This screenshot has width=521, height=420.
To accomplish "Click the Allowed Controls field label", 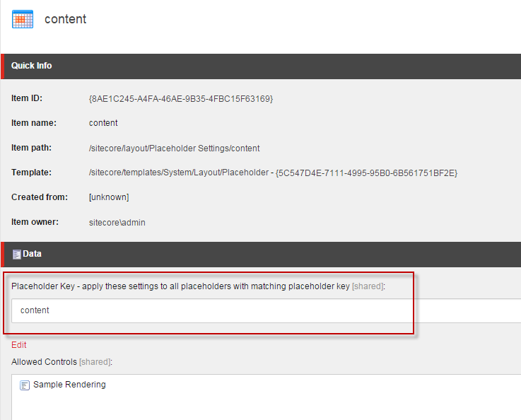I will click(x=62, y=362).
